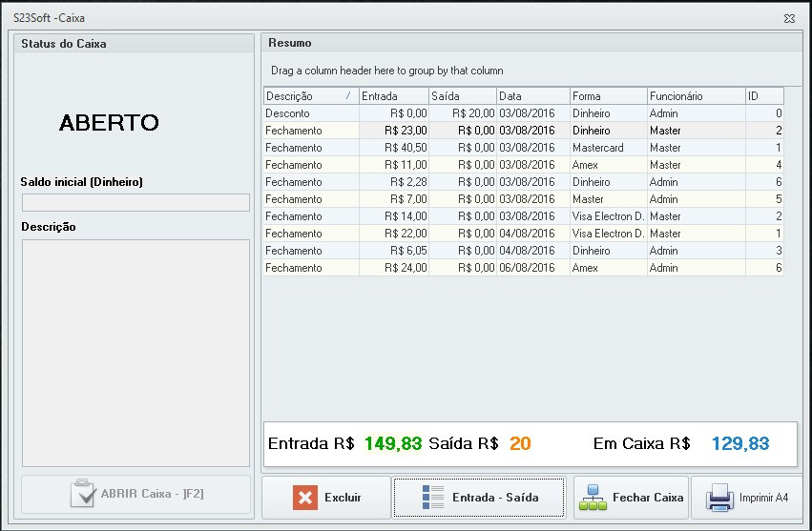Click the Saída column header

(462, 96)
